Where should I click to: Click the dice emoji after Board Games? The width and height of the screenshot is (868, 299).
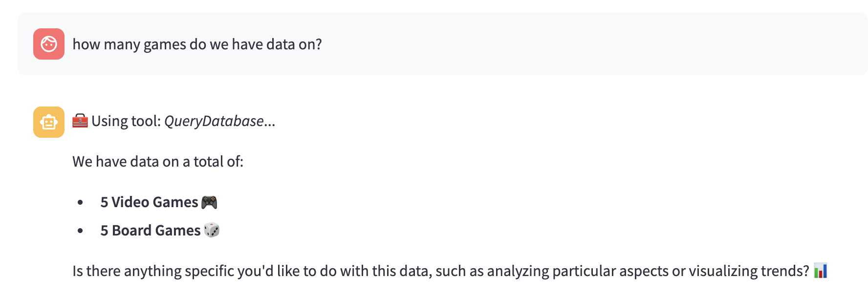point(212,230)
